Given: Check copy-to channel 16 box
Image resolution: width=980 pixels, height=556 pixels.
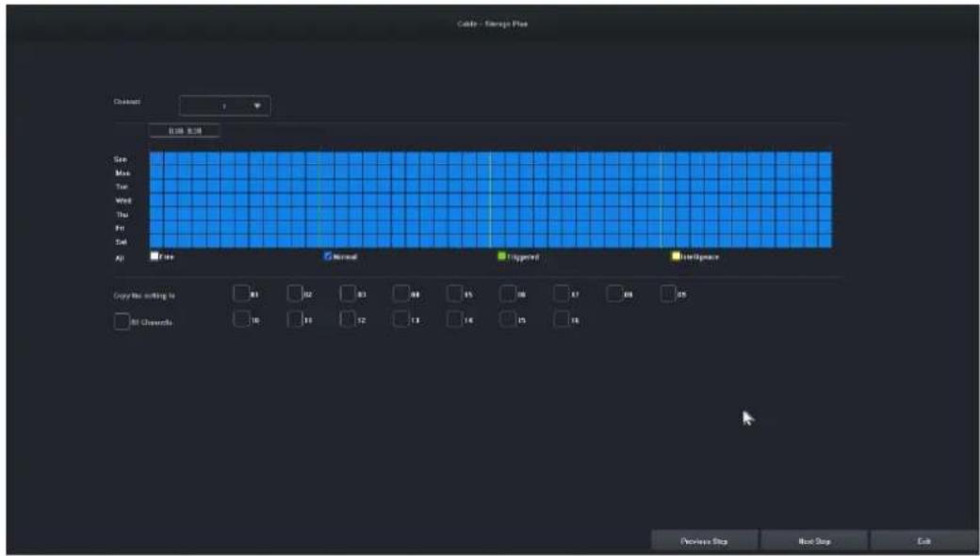Looking at the screenshot, I should 562,319.
